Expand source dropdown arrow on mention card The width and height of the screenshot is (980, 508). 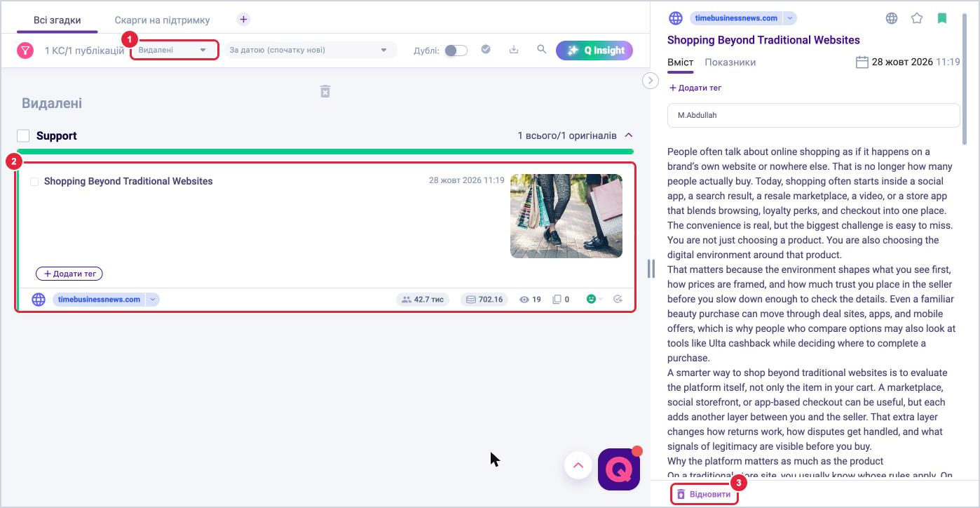tap(153, 300)
